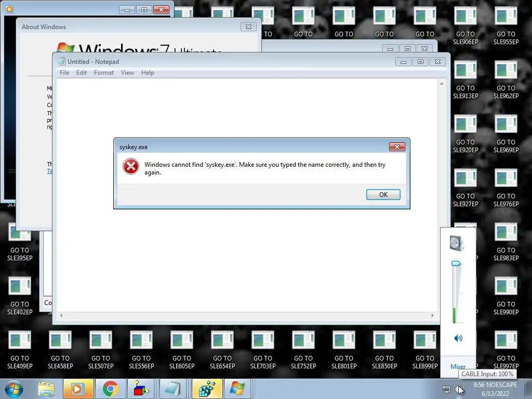The height and width of the screenshot is (399, 532).
Task: Select the GO TO SLE955EP desktop icon
Action: click(506, 26)
